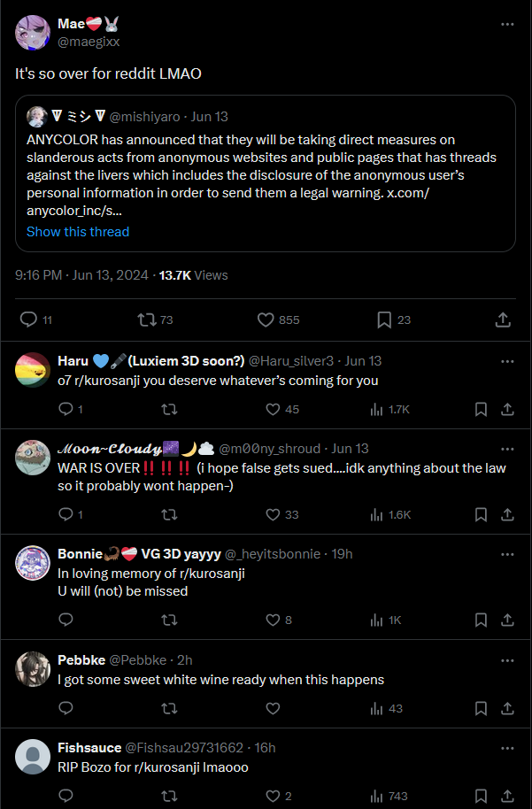Open Haru's profile name link
Screen dimensions: 532x809
click(151, 360)
